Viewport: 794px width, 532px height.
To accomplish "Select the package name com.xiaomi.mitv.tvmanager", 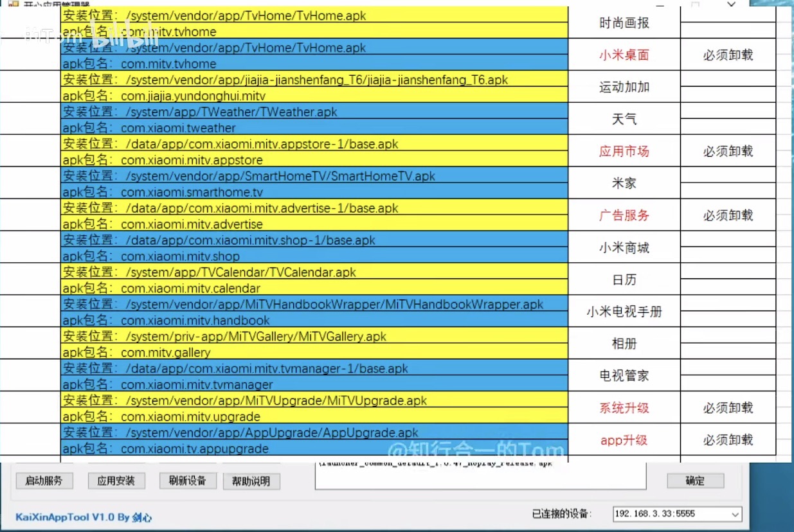I will tap(197, 385).
